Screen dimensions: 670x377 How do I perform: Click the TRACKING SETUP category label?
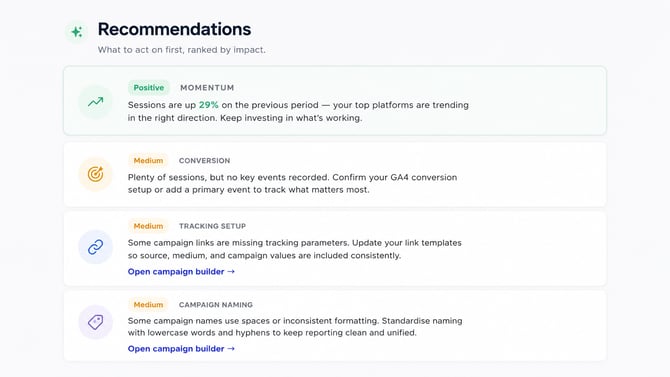(x=212, y=226)
